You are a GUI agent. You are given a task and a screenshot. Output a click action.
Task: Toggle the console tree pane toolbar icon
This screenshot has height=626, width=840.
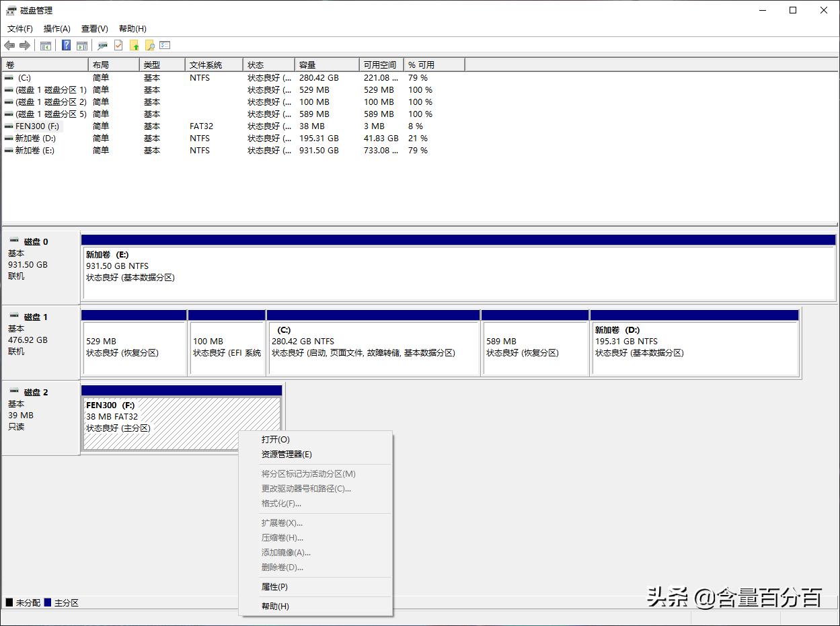coord(46,46)
